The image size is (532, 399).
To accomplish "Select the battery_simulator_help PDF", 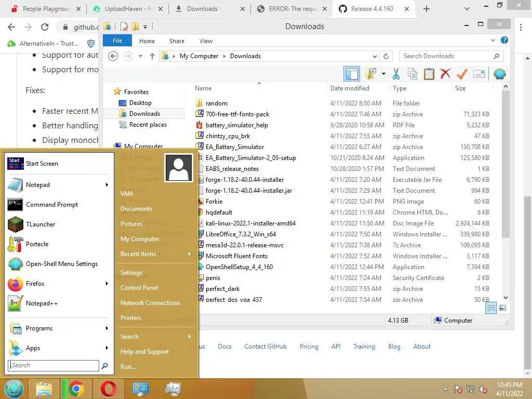I will [x=236, y=125].
